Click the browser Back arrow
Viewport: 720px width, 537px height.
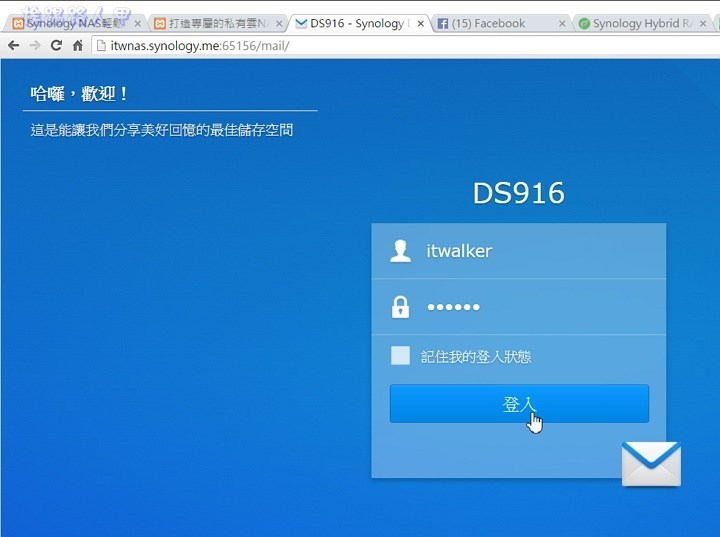click(x=14, y=45)
